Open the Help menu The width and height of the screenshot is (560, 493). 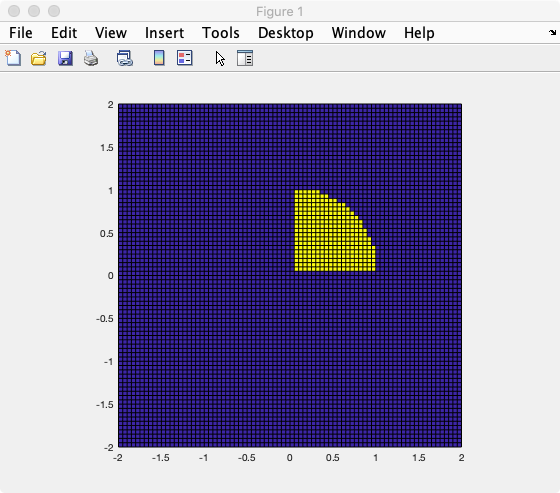[419, 33]
